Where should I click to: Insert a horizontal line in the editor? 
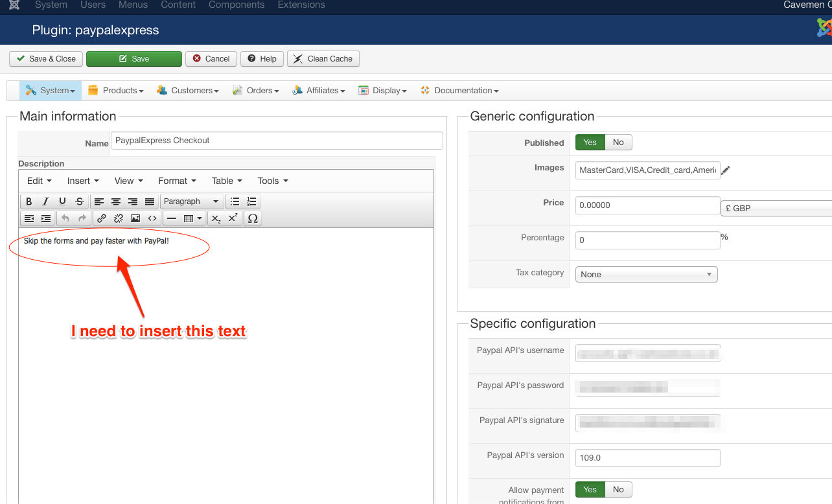pyautogui.click(x=172, y=218)
